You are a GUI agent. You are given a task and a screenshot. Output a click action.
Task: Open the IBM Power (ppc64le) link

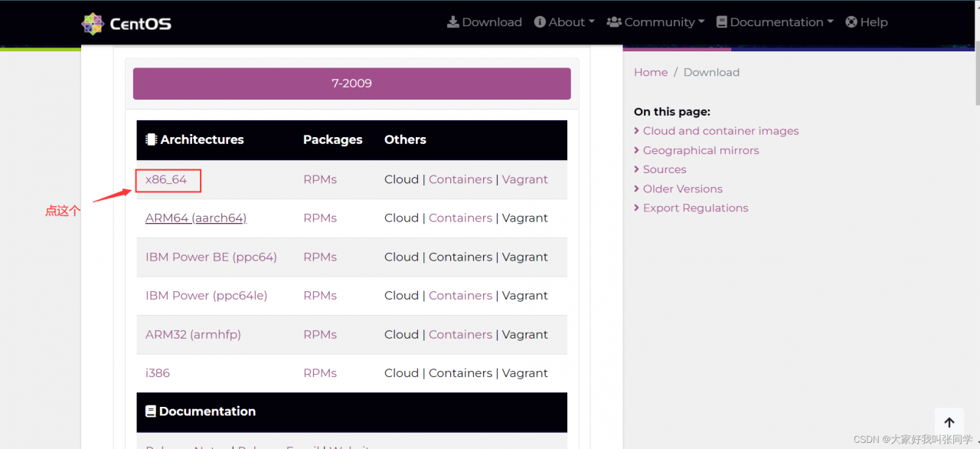(207, 296)
